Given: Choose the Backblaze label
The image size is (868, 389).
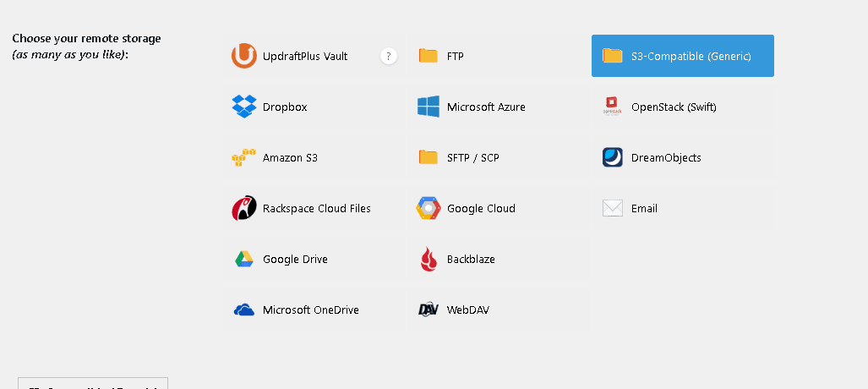Looking at the screenshot, I should click(x=471, y=260).
